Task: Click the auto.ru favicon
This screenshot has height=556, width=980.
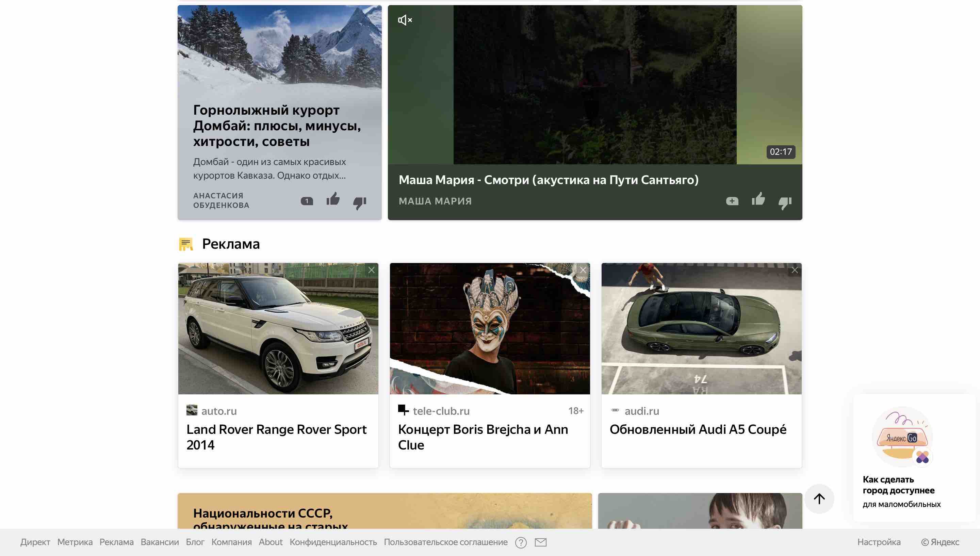Action: [192, 410]
